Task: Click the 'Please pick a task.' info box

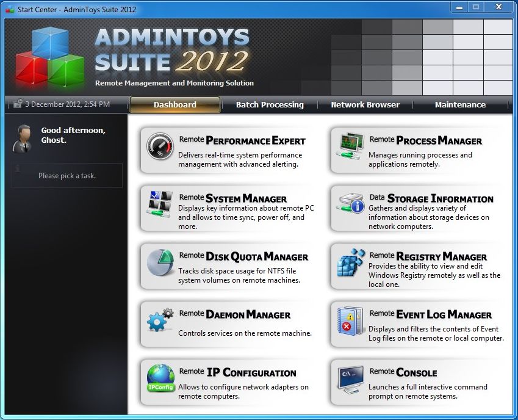Action: pos(67,175)
